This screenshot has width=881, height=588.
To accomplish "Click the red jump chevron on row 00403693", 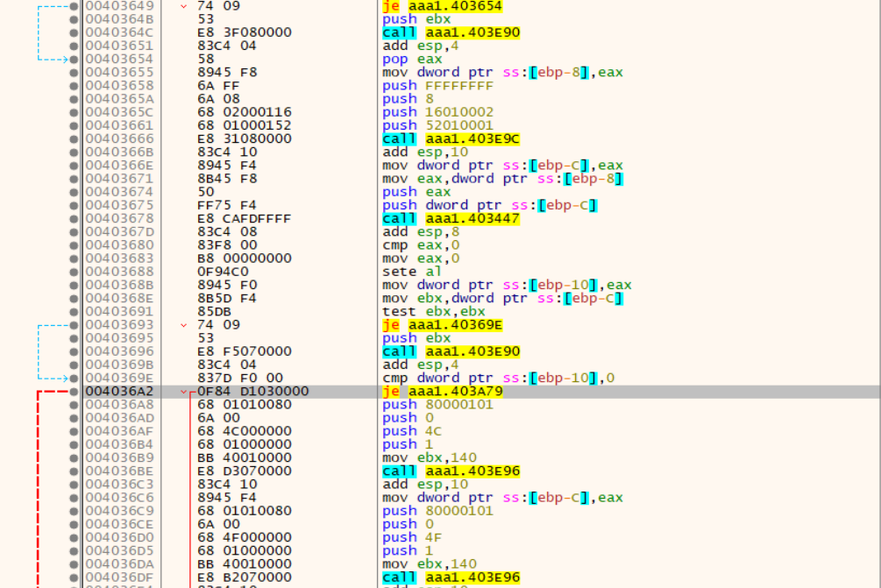I will [184, 325].
